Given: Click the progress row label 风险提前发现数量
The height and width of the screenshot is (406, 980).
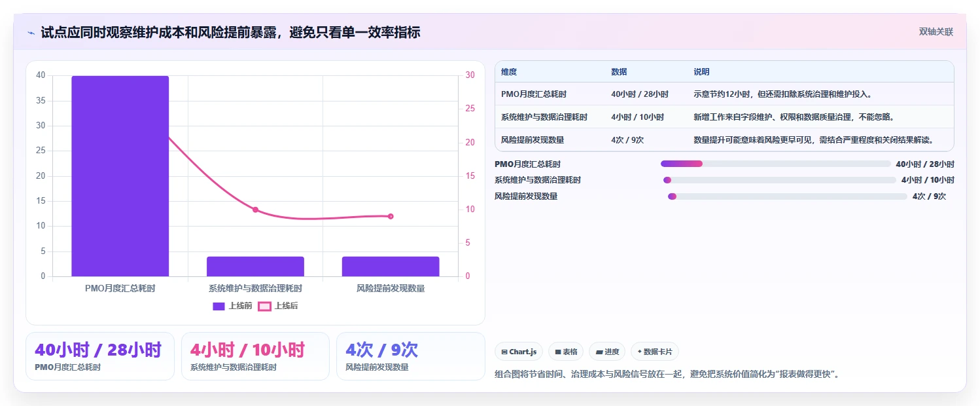Looking at the screenshot, I should [x=526, y=196].
